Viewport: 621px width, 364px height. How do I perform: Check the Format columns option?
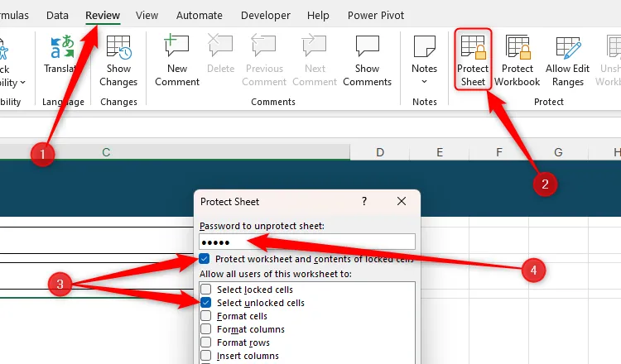point(205,329)
